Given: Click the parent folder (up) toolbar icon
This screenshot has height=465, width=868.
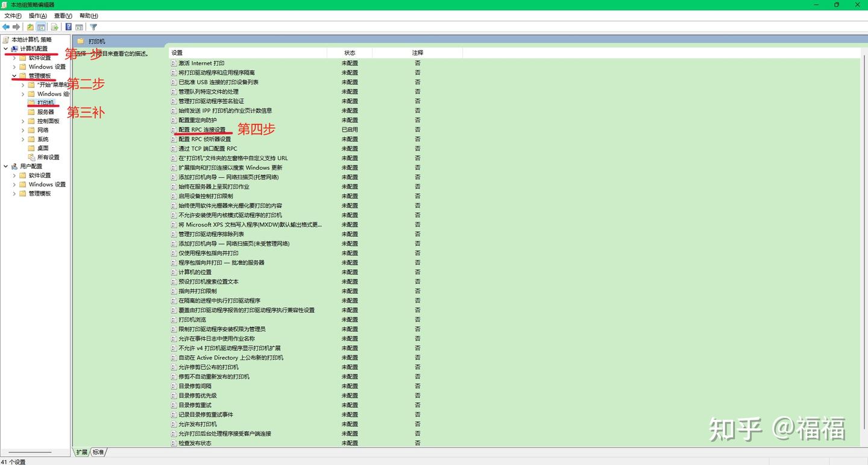Looking at the screenshot, I should 30,27.
